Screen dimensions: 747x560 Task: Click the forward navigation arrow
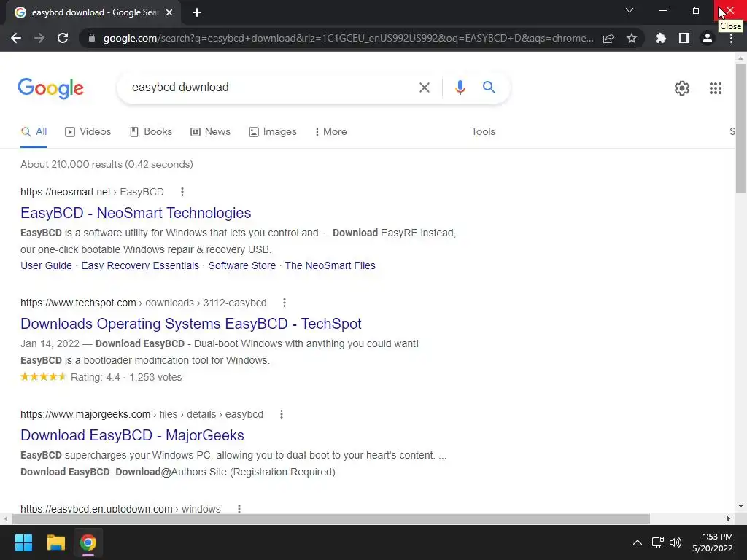point(39,38)
